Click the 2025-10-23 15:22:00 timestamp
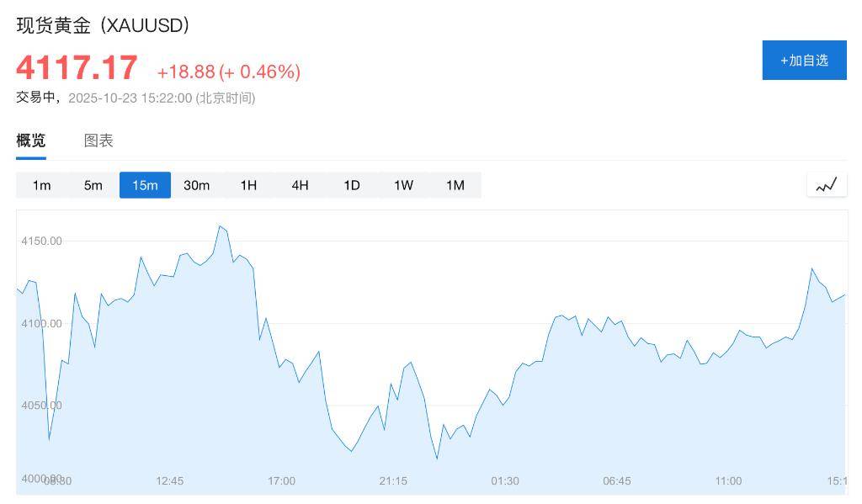The height and width of the screenshot is (504, 862). pyautogui.click(x=130, y=98)
